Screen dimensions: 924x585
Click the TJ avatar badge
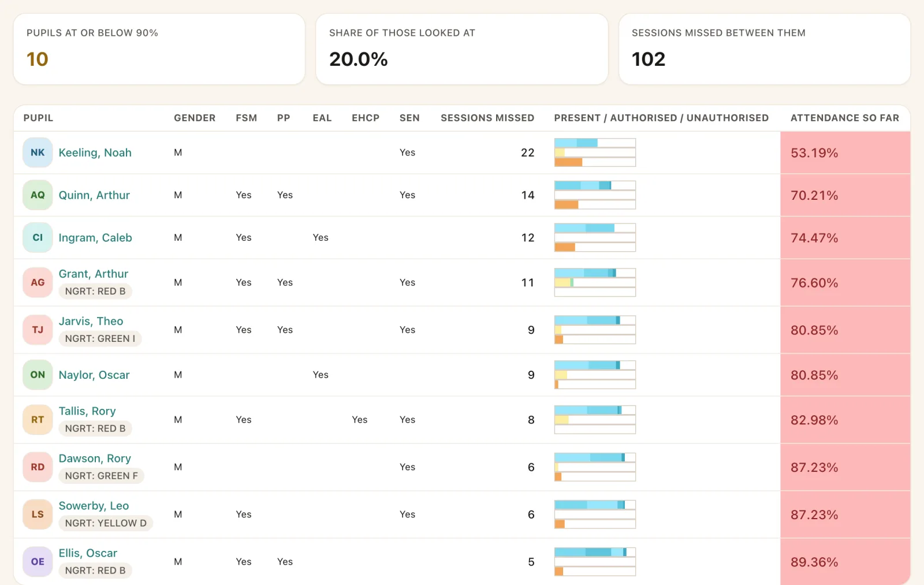[38, 330]
